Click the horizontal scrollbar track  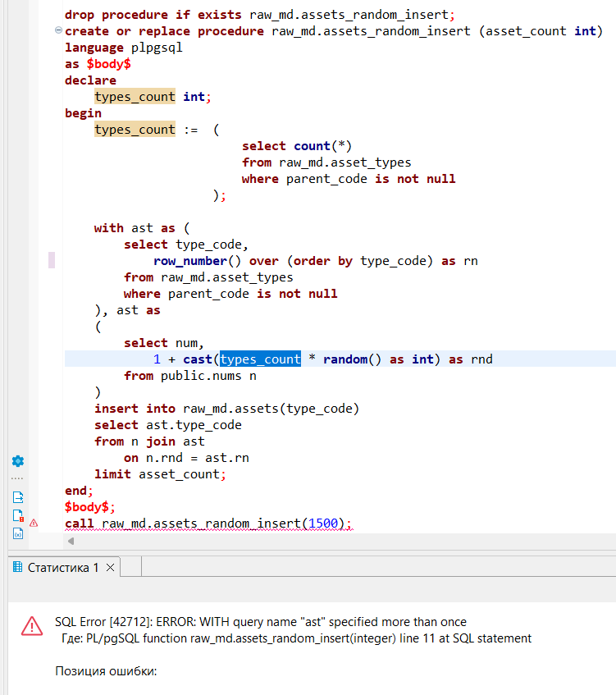tap(328, 542)
